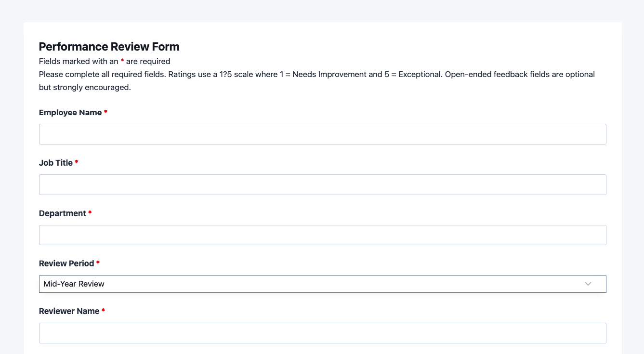Click the red asterisk beside Review Period
Screen dimensions: 644x354
98,263
